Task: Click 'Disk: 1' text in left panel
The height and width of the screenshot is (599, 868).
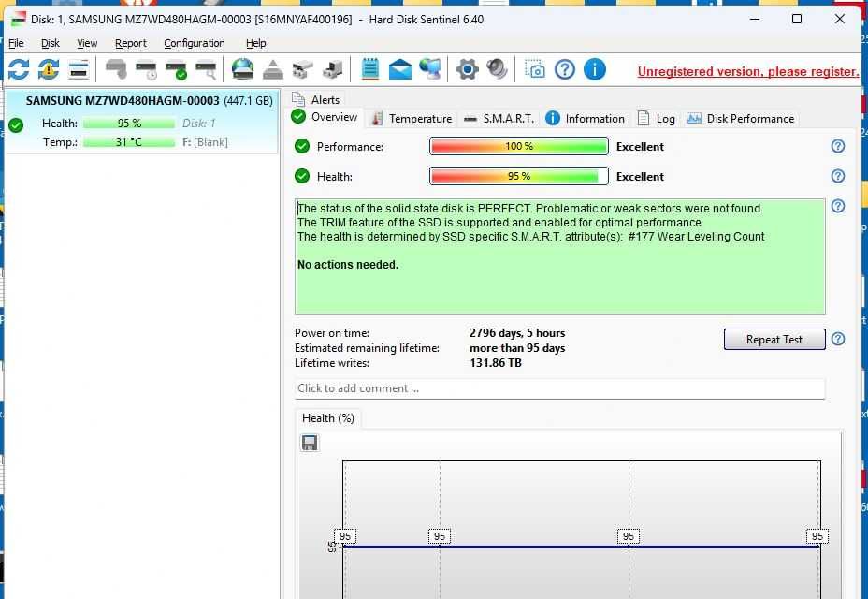Action: (198, 124)
